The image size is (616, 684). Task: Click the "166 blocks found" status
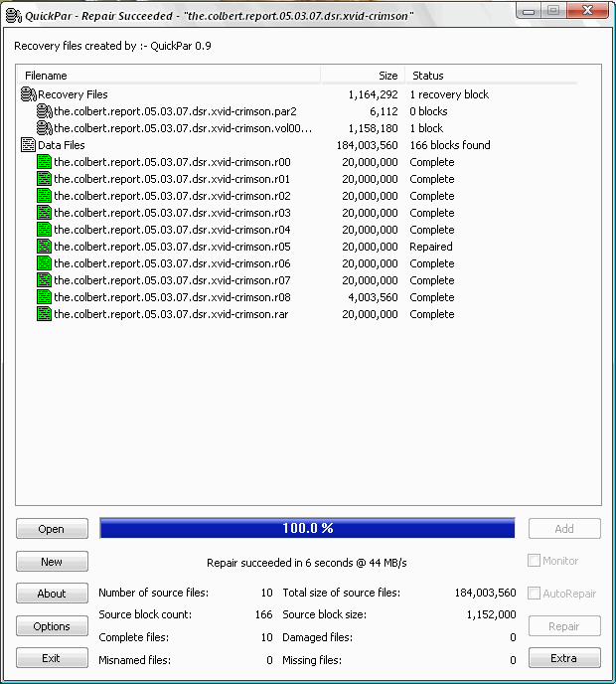point(450,145)
